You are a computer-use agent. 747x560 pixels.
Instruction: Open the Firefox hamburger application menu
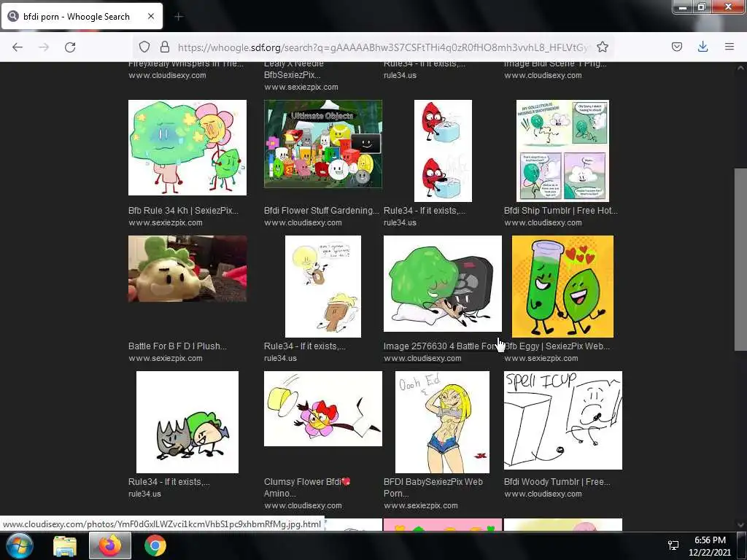click(x=729, y=47)
